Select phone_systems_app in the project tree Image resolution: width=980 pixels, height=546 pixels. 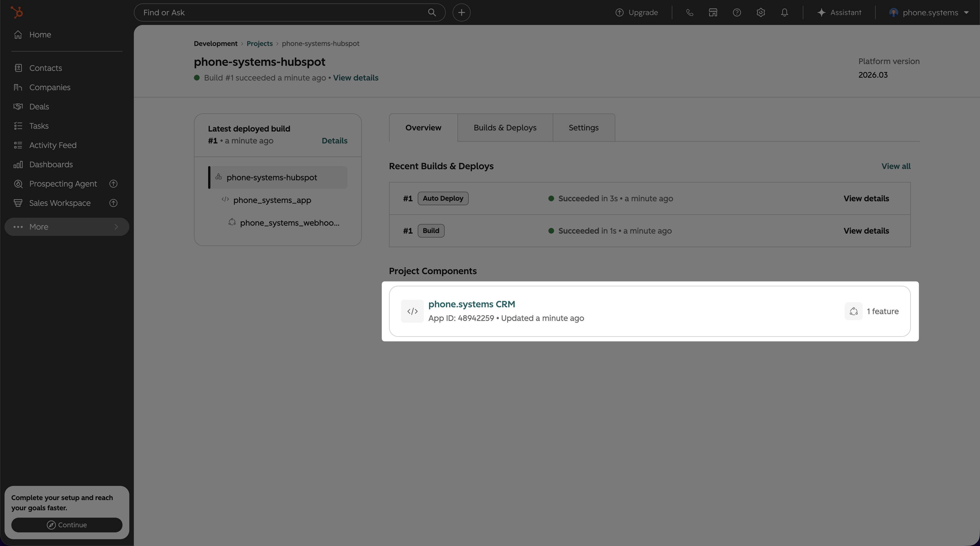point(272,200)
